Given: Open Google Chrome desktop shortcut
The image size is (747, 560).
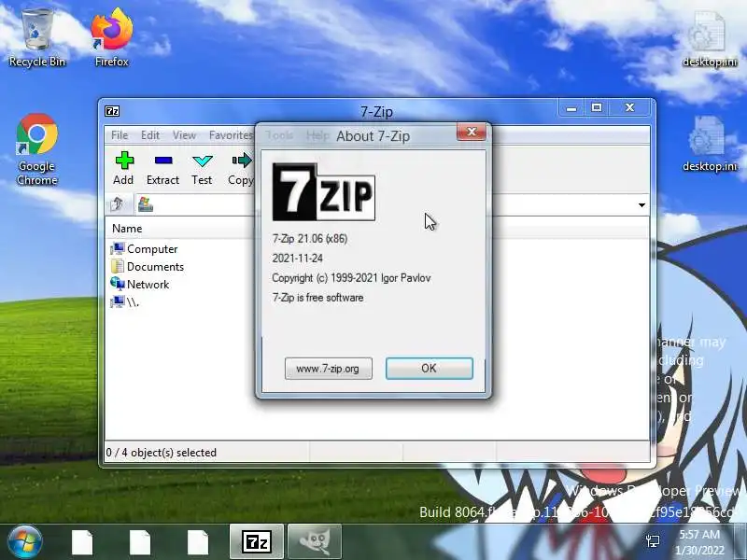Looking at the screenshot, I should [36, 149].
